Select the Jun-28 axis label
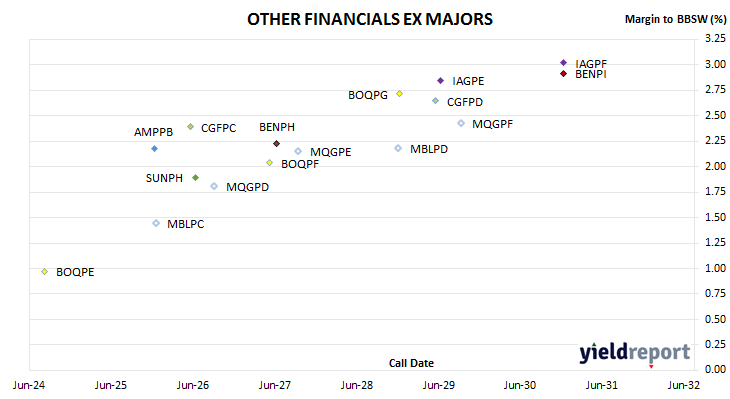 tap(357, 385)
